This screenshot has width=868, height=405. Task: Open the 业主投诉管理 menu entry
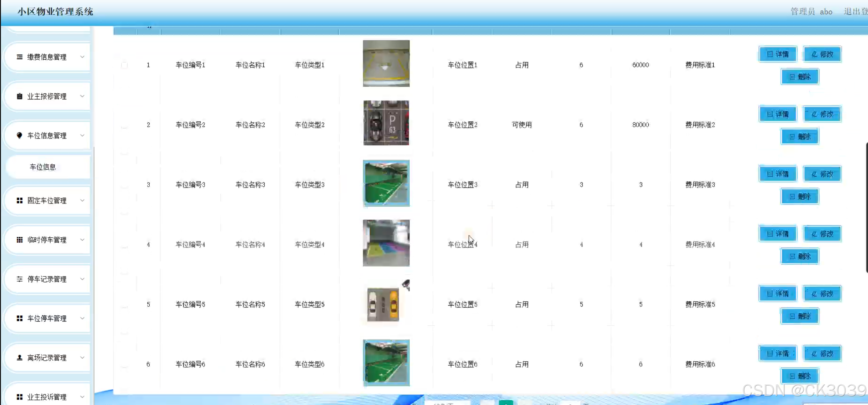47,397
